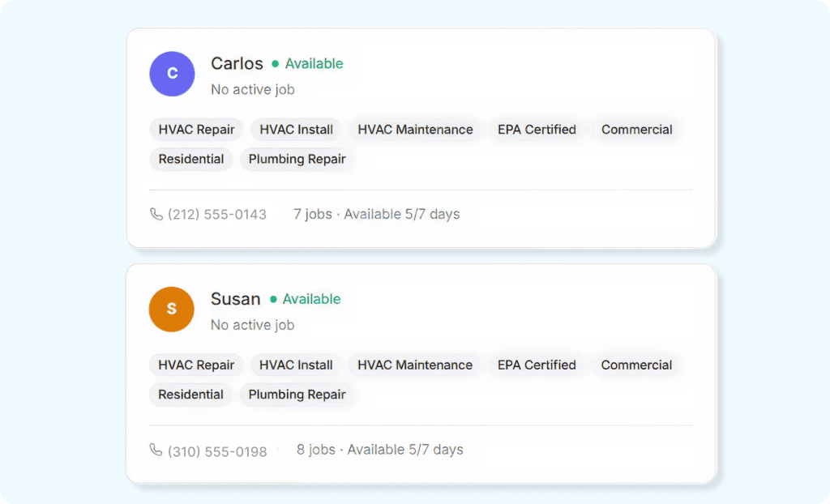Open technician profile by clicking Carlos's name
830x504 pixels.
[x=237, y=63]
